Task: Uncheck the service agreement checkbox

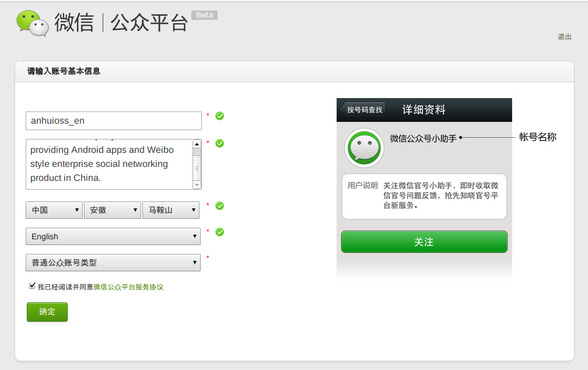Action: tap(32, 285)
